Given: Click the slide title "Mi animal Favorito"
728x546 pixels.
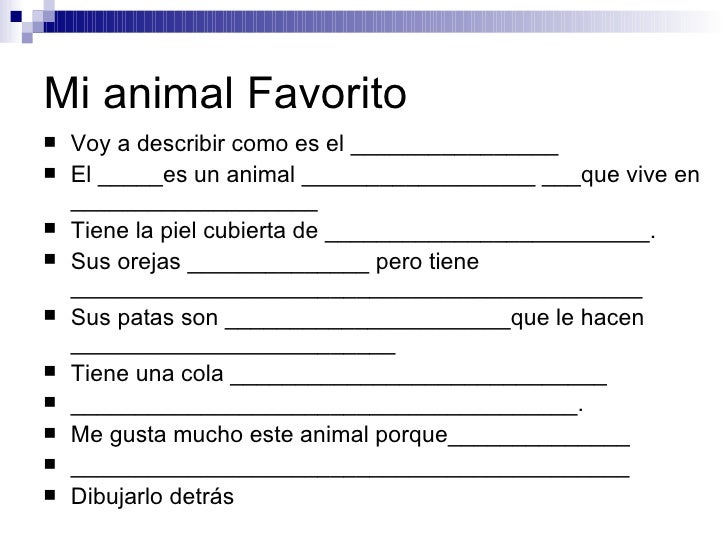Looking at the screenshot, I should point(226,94).
